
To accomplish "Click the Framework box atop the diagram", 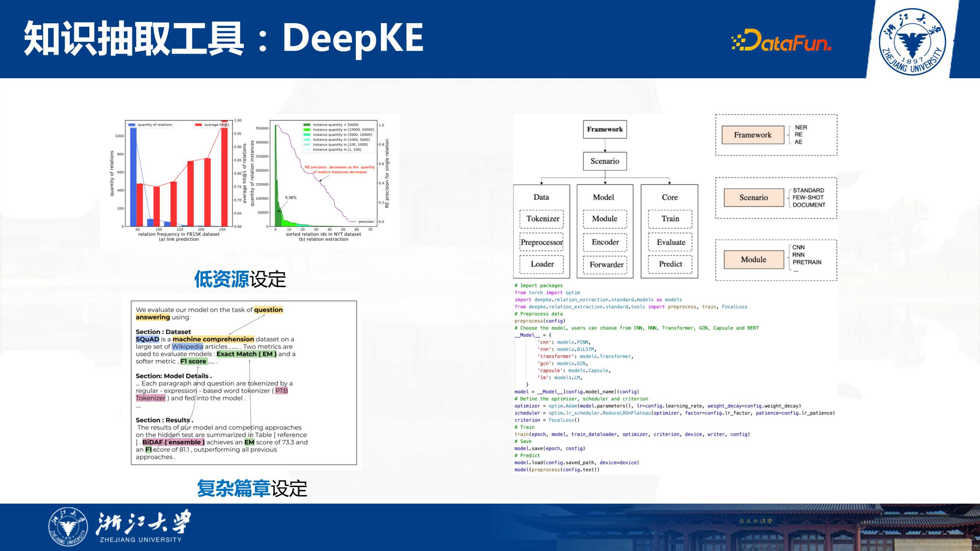I will [x=605, y=129].
